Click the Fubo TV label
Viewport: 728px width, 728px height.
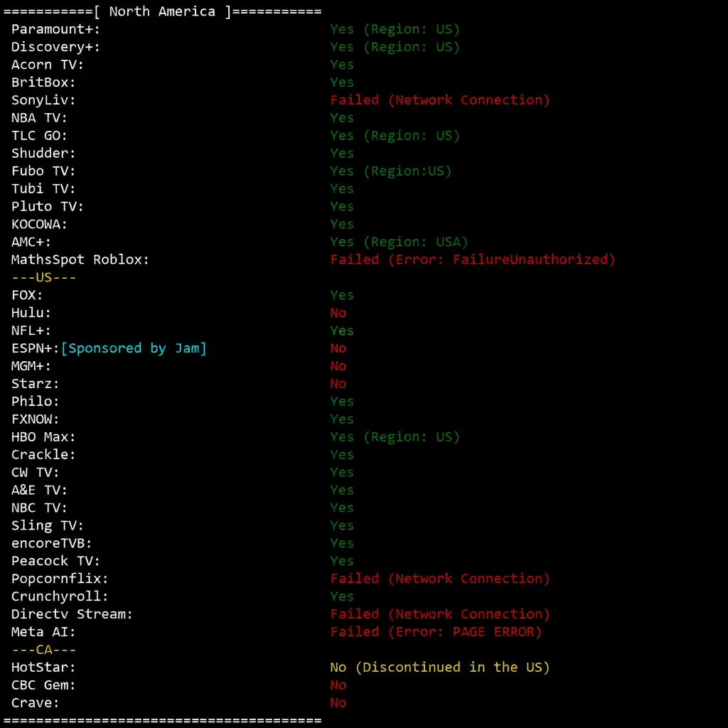[x=43, y=171]
